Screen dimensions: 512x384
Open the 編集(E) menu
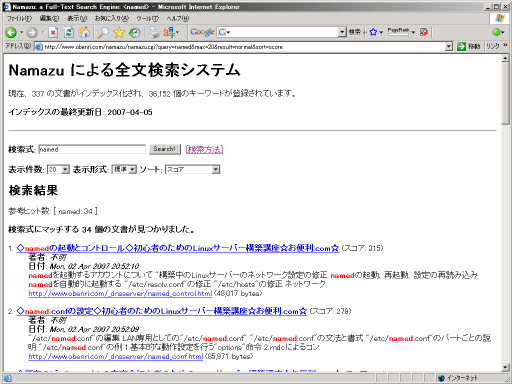click(x=49, y=18)
